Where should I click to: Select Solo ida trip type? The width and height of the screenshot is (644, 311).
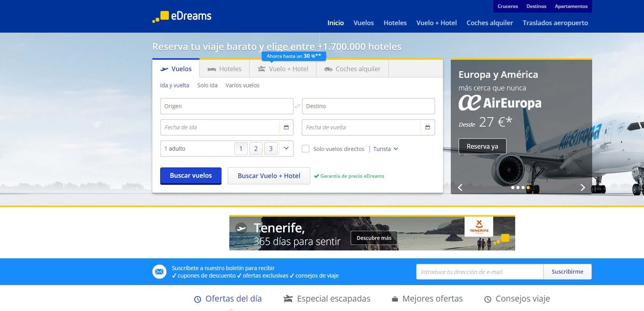click(x=207, y=85)
